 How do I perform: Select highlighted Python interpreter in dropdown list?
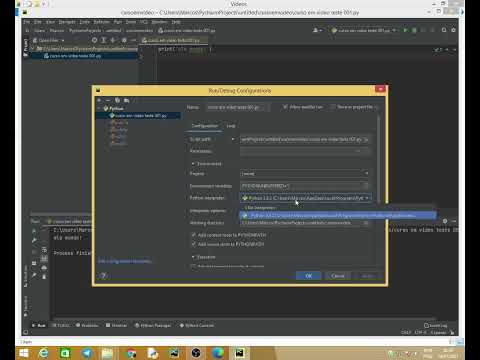pos(337,216)
